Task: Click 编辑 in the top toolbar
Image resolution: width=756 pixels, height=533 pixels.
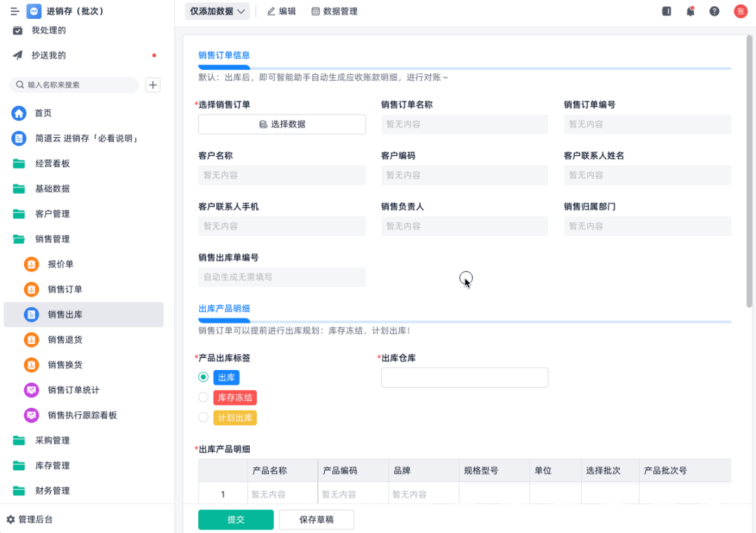Action: click(281, 11)
